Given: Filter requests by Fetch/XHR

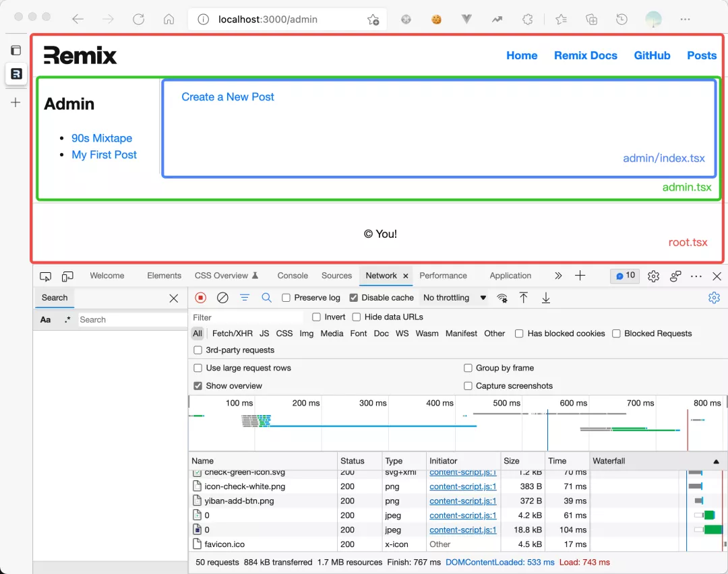Looking at the screenshot, I should (232, 333).
